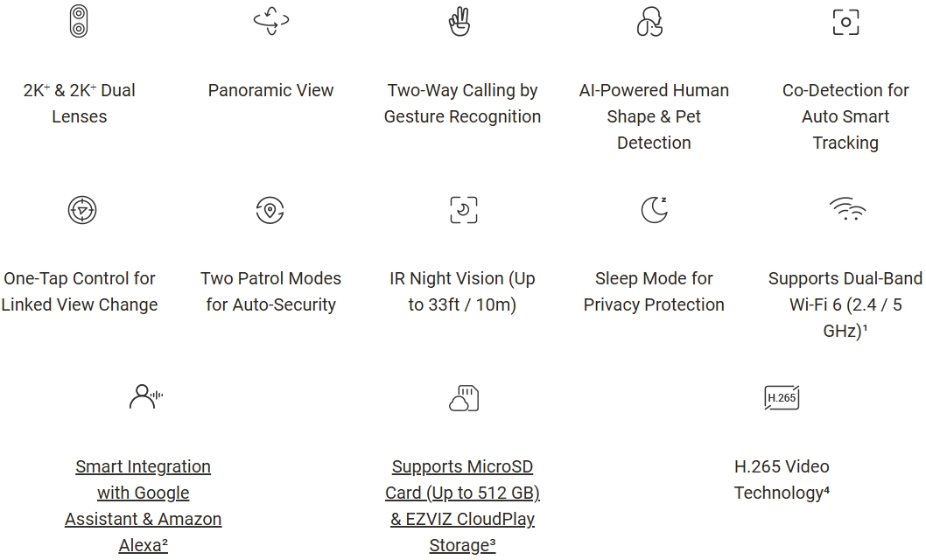
Task: Click the Wi-Fi signal icon
Action: tap(846, 209)
